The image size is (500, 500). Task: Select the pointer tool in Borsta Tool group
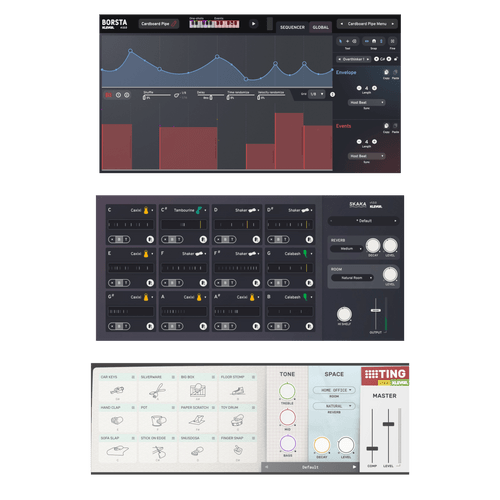click(x=341, y=41)
